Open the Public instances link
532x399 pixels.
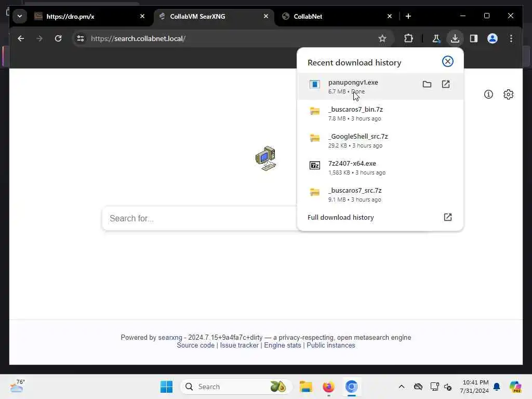coord(331,345)
